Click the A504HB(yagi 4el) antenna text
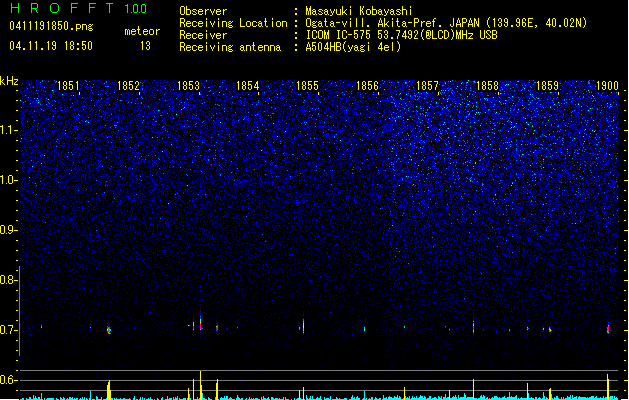The width and height of the screenshot is (629, 400). (x=353, y=47)
